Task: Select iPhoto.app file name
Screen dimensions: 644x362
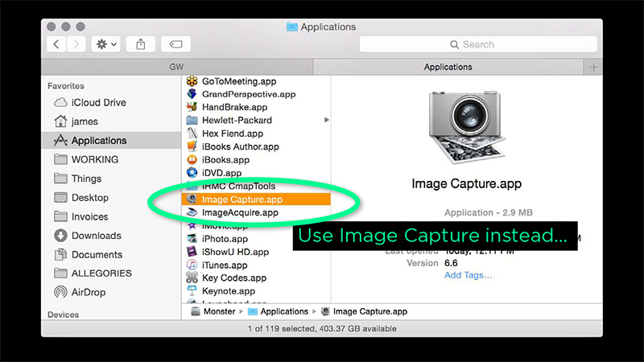Action: pyautogui.click(x=225, y=239)
